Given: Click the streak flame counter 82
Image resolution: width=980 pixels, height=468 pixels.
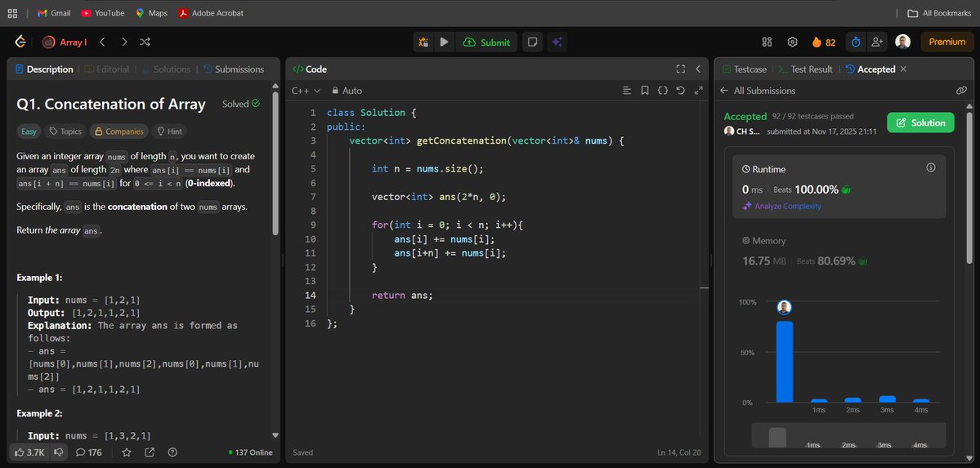Looking at the screenshot, I should (824, 42).
